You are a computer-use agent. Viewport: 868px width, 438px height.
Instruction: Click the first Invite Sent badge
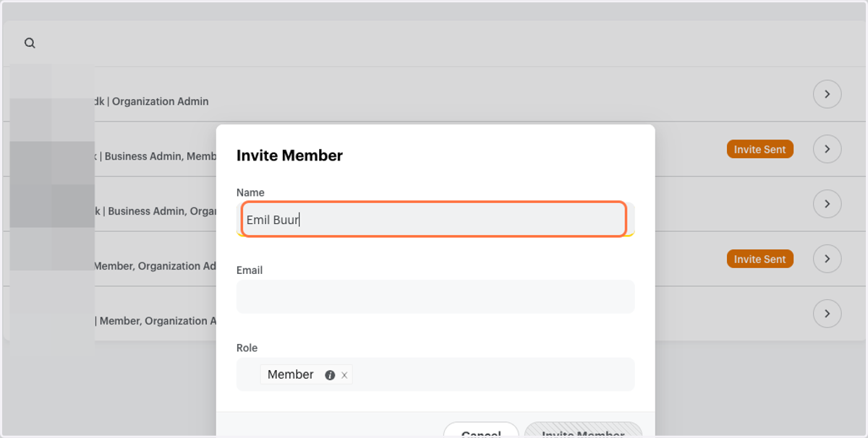click(759, 149)
